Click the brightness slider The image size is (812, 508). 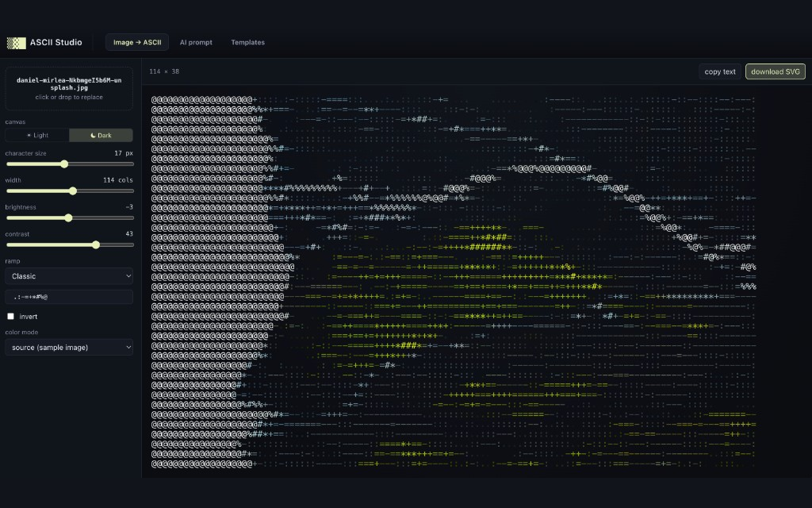click(70, 217)
